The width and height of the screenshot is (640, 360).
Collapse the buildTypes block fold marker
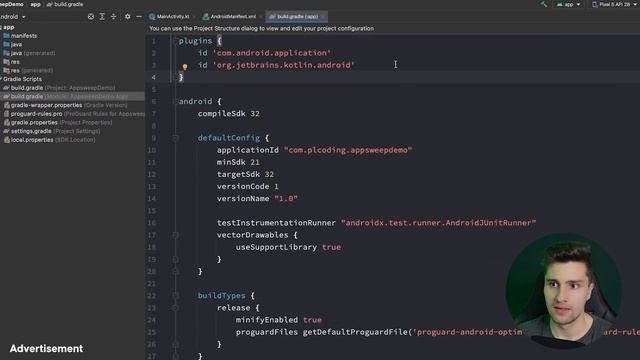176,296
